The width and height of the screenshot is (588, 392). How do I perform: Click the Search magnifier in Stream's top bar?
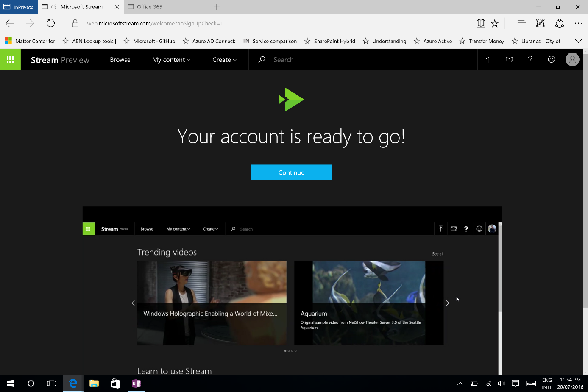tap(262, 59)
